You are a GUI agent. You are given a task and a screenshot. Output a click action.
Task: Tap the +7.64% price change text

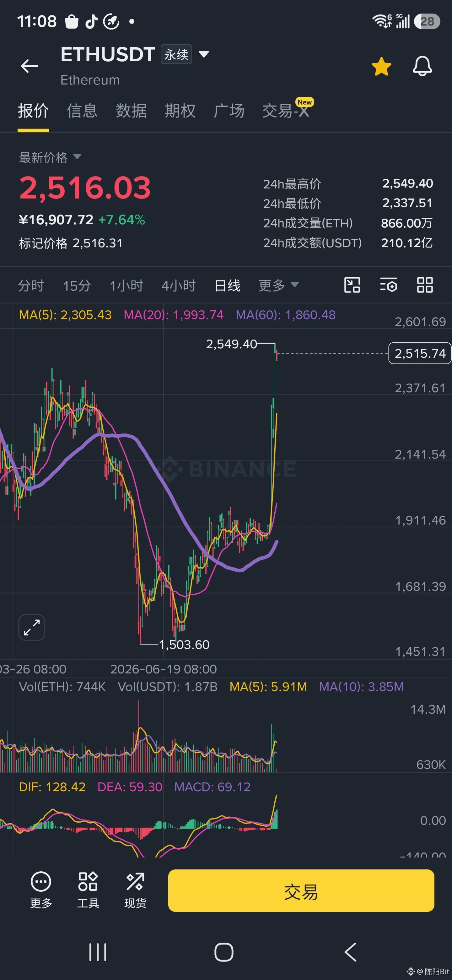(122, 220)
